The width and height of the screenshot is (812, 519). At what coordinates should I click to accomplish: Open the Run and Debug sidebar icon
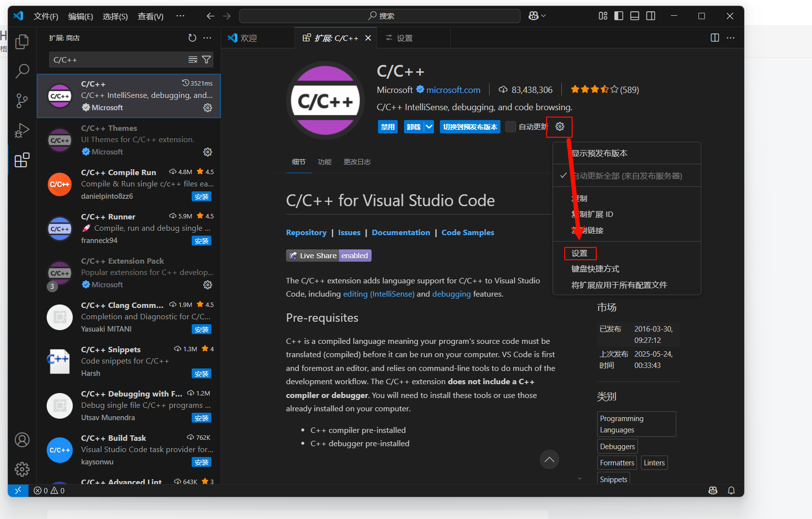[x=22, y=130]
